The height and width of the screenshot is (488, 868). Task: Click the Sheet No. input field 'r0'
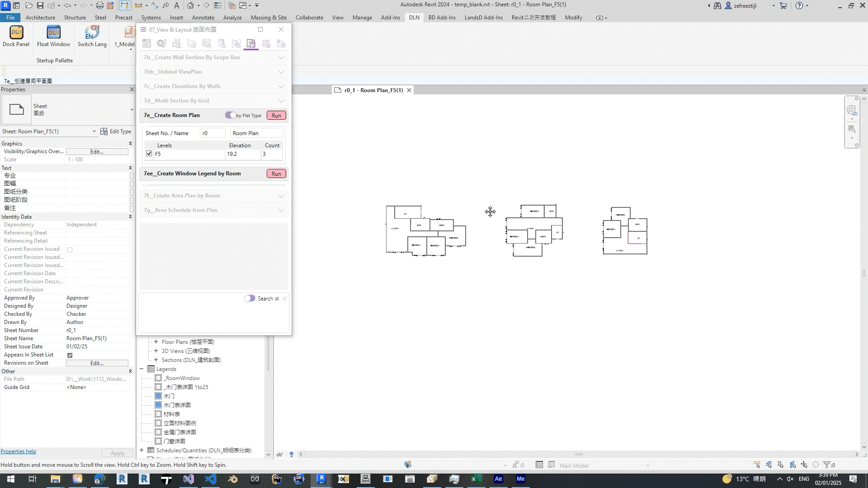click(x=212, y=133)
